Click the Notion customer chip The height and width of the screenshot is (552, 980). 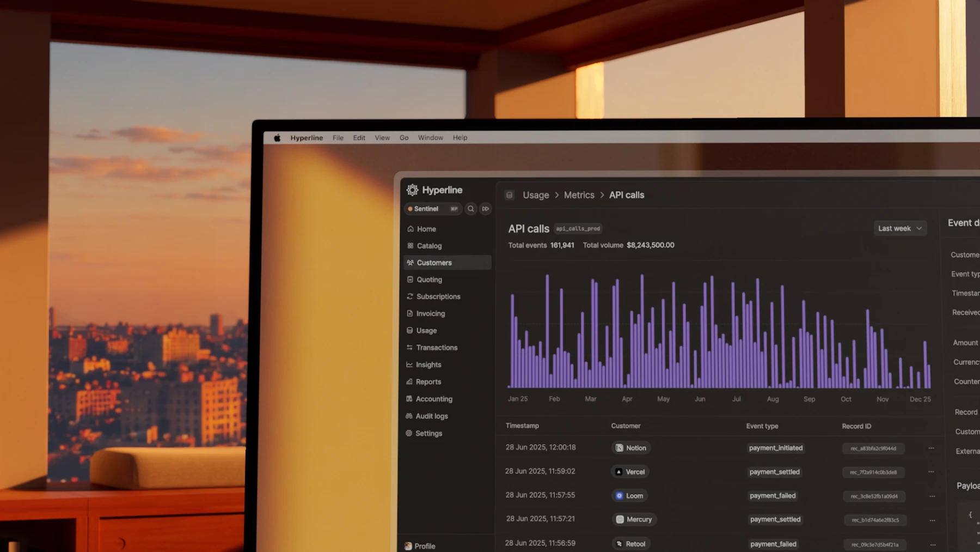(x=631, y=448)
